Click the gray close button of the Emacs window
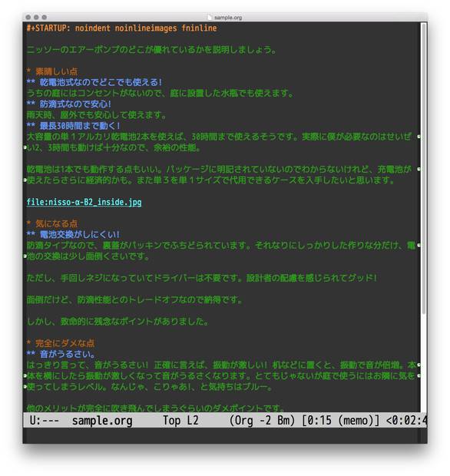 click(28, 18)
